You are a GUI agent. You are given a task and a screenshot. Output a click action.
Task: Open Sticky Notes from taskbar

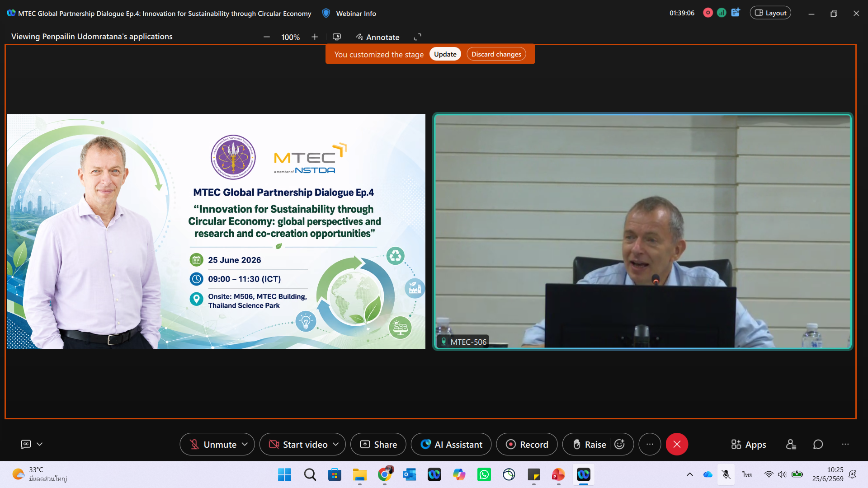(x=534, y=475)
